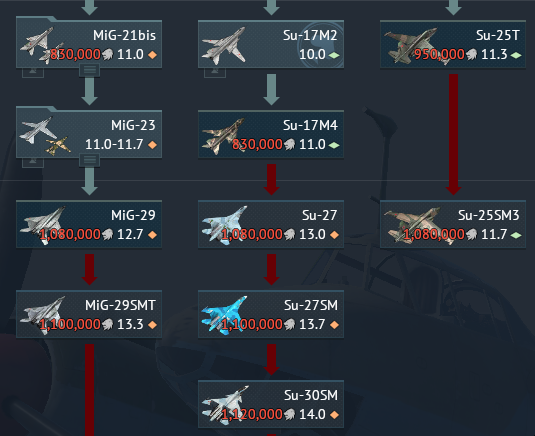Click the orange diamond icon on MiG-21bis

[x=153, y=55]
